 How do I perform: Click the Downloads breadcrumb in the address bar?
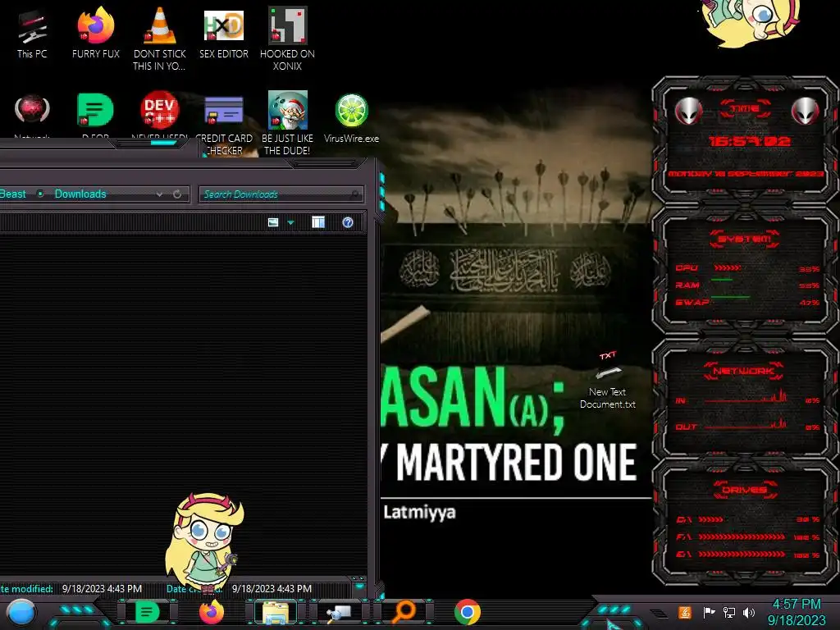click(80, 194)
